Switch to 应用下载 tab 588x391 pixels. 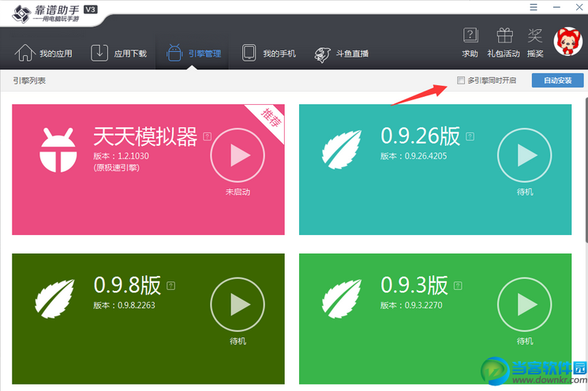pos(118,53)
